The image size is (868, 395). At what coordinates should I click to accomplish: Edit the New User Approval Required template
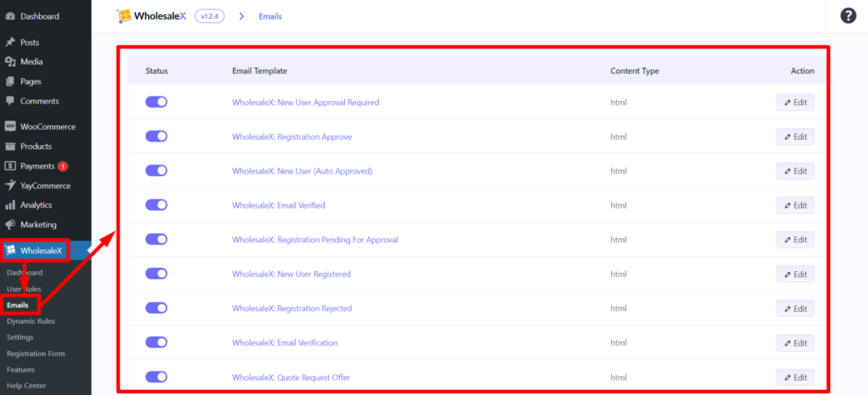click(795, 103)
